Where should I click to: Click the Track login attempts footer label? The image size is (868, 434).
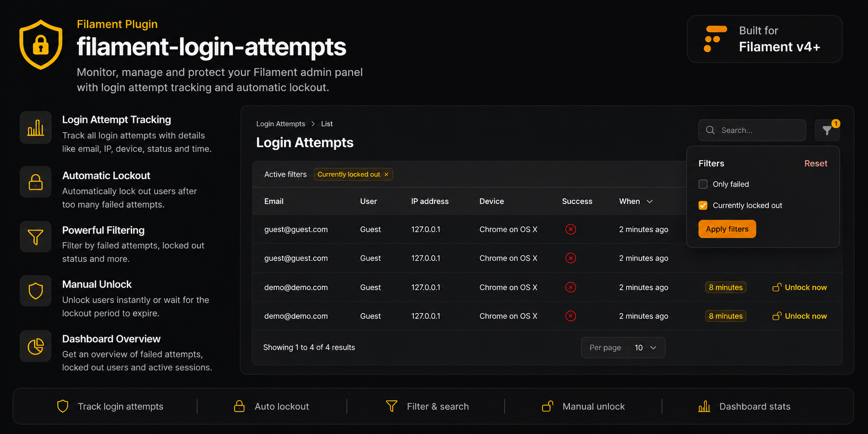pos(121,407)
